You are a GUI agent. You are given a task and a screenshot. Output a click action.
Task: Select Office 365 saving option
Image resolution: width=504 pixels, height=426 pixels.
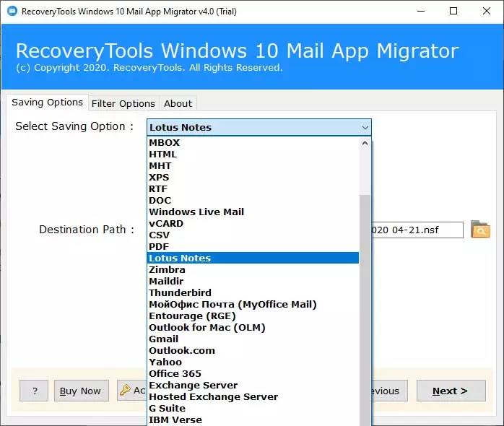[175, 374]
